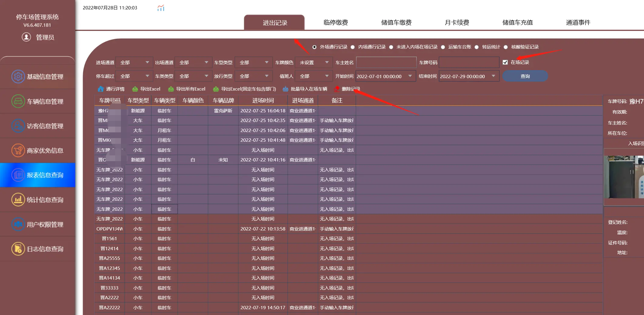Image resolution: width=644 pixels, height=315 pixels.
Task: Expand the 进场通道 dropdown
Action: click(135, 62)
